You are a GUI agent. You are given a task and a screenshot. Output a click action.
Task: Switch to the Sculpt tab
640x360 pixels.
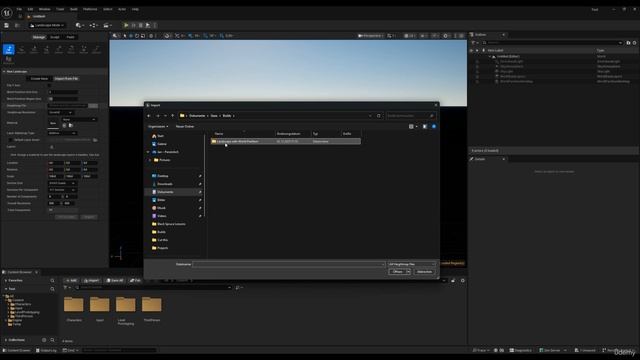(x=55, y=37)
